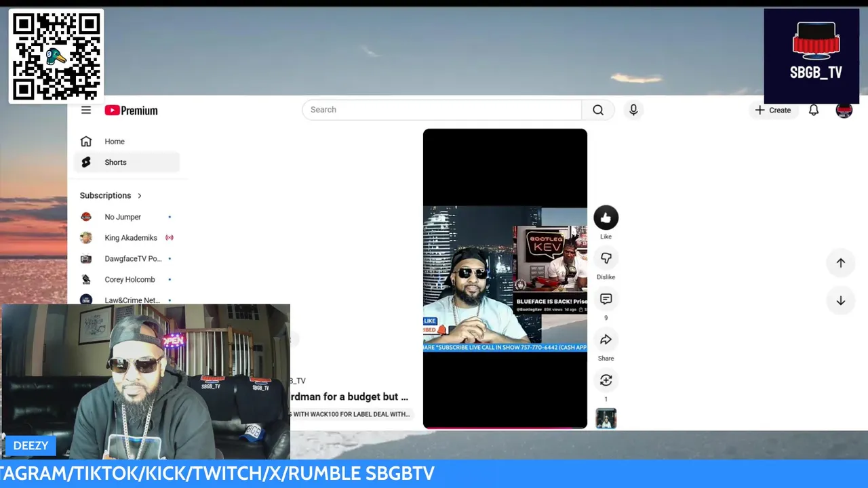Click the Shorts title text ending 'for a budget but ...'

click(x=349, y=396)
